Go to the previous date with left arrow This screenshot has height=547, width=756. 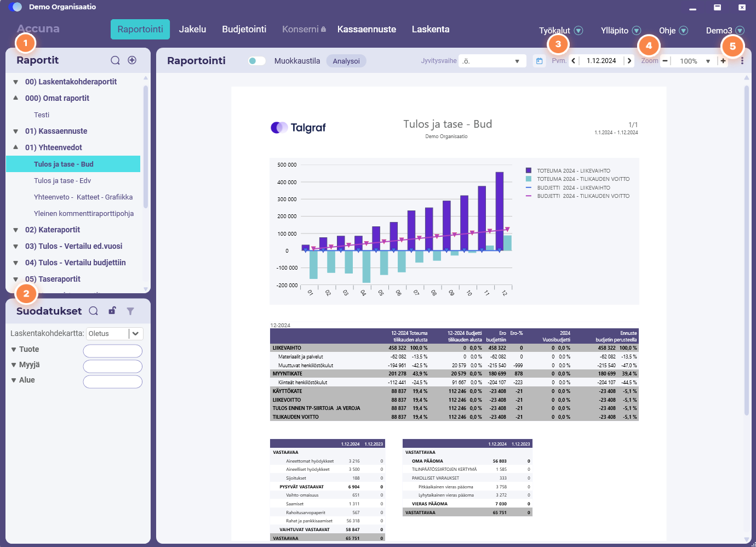pyautogui.click(x=574, y=61)
